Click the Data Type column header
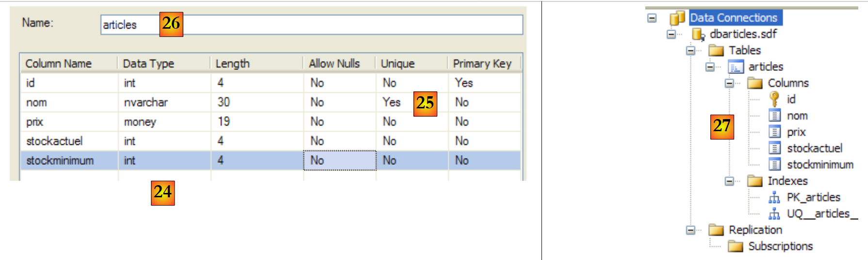The image size is (868, 260). coord(148,64)
